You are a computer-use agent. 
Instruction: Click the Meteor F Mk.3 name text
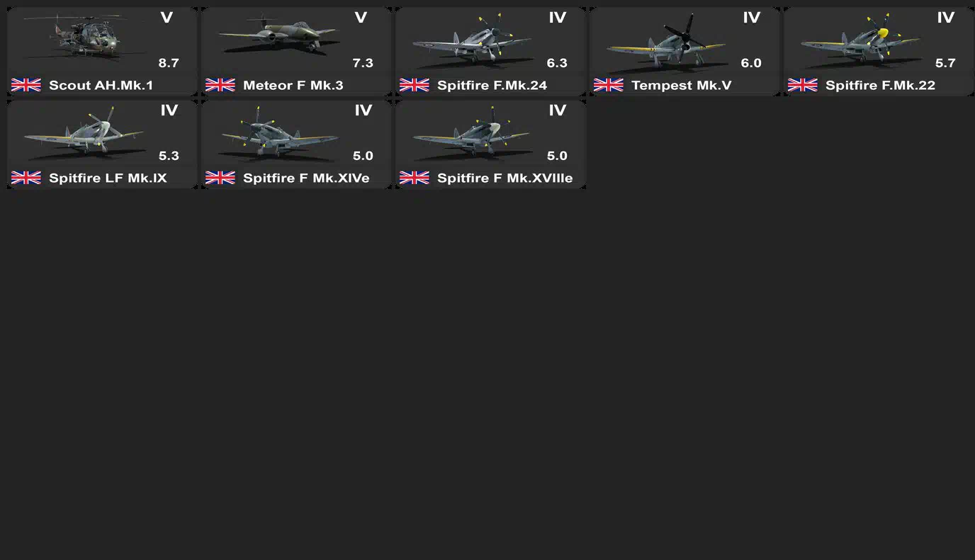coord(293,86)
